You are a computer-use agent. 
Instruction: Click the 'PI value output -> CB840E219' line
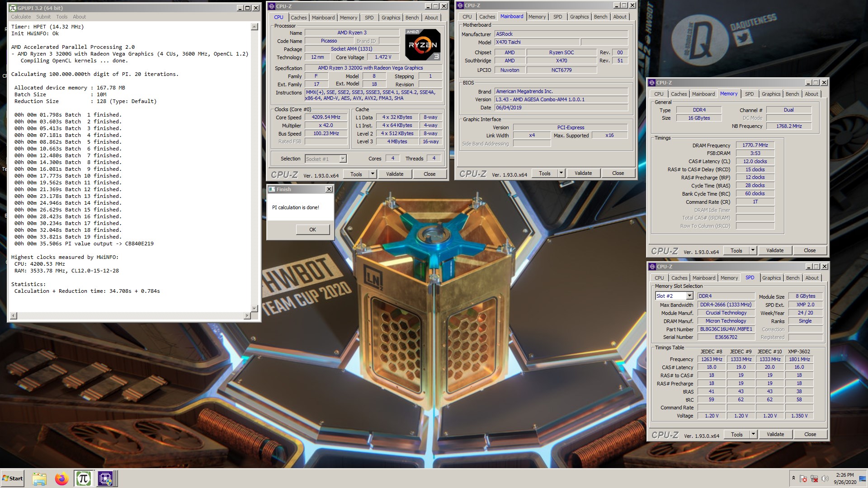[84, 244]
